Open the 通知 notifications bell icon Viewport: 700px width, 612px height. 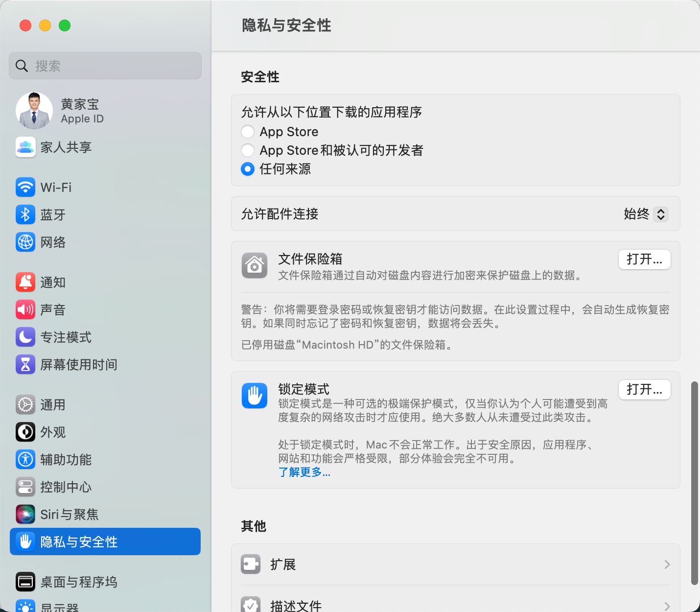tap(25, 282)
